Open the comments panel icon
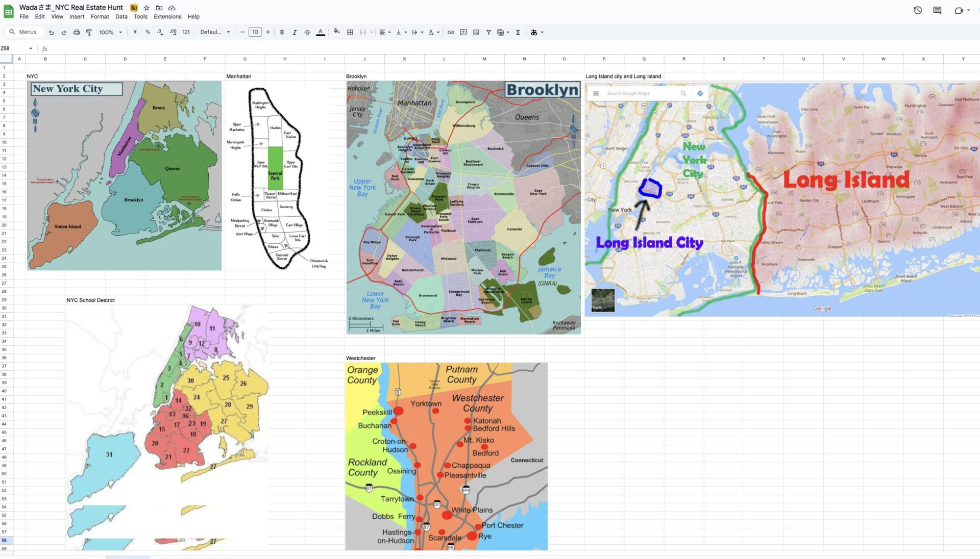 pyautogui.click(x=937, y=10)
